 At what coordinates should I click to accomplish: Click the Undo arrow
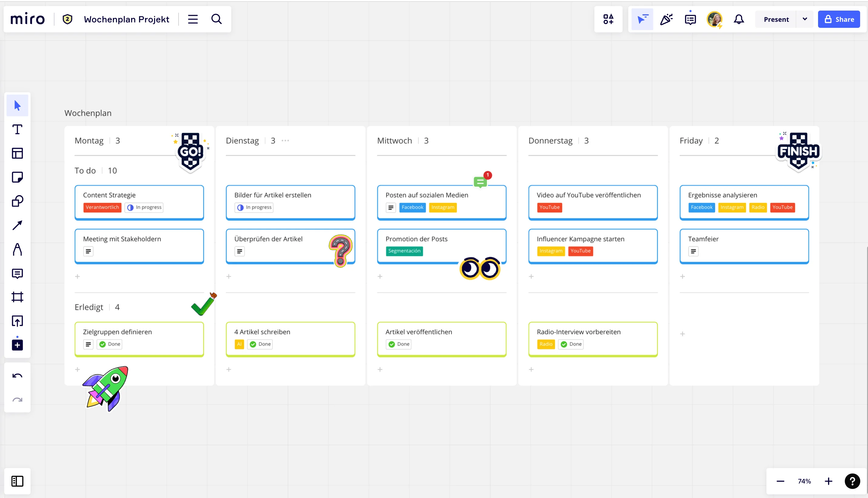click(17, 376)
